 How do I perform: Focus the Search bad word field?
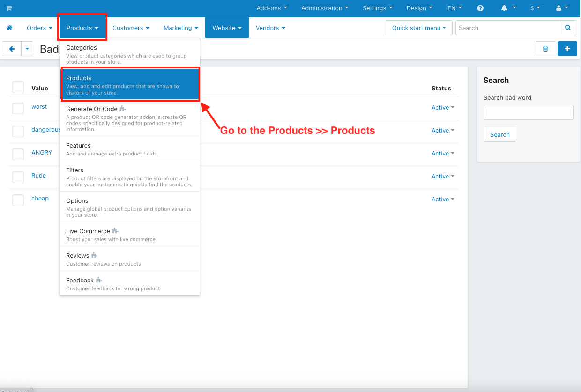[x=529, y=112]
